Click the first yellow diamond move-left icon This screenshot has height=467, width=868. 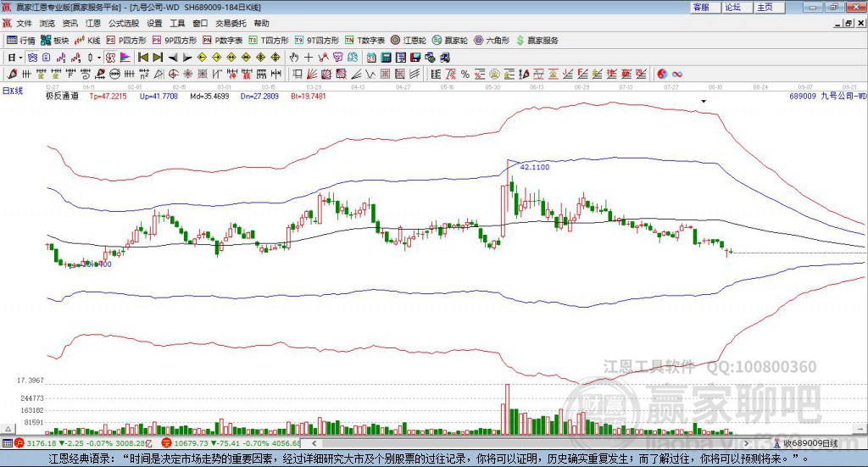pos(202,58)
